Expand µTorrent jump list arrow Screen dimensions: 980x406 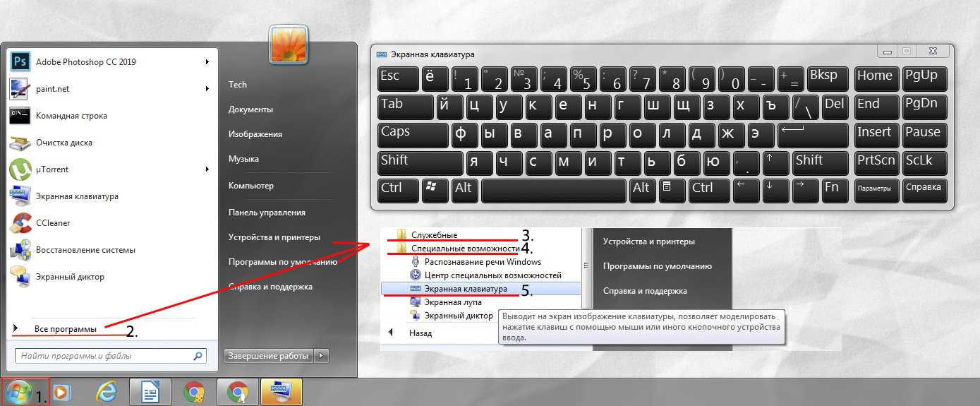coord(207,169)
